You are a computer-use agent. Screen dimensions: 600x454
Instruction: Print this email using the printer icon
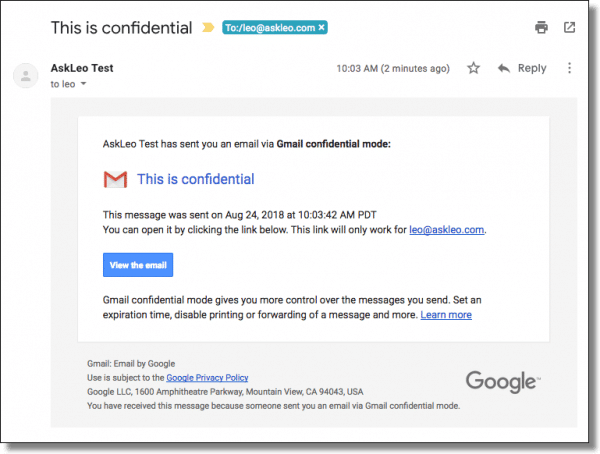tap(541, 28)
